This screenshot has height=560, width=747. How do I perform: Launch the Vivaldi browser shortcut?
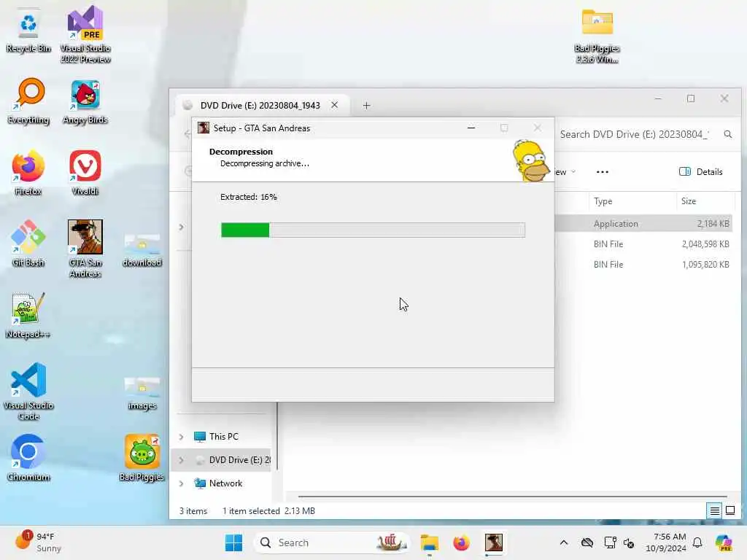tap(85, 172)
